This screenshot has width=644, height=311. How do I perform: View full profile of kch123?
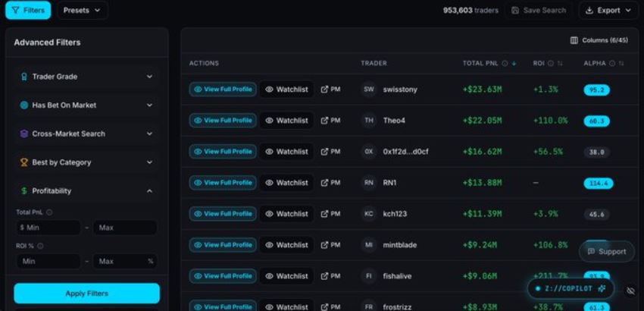point(223,214)
